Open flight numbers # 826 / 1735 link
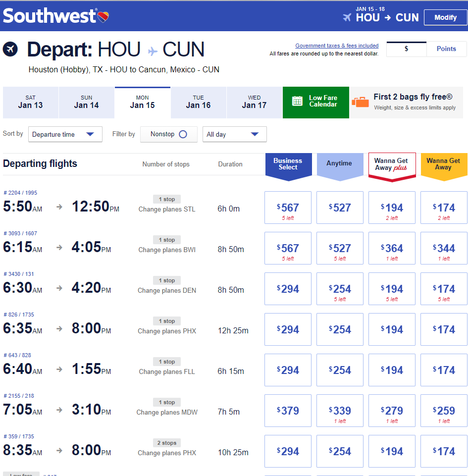This screenshot has width=468, height=476. pyautogui.click(x=19, y=315)
